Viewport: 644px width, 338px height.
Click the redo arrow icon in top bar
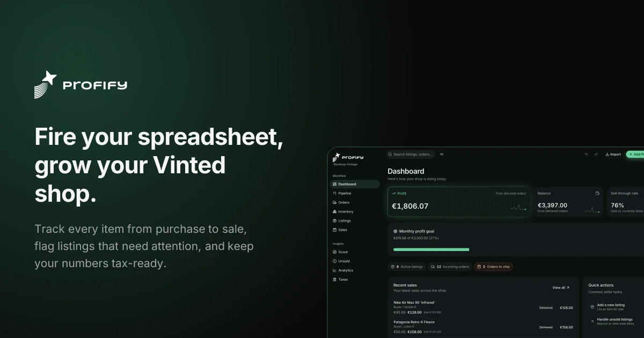coord(596,155)
